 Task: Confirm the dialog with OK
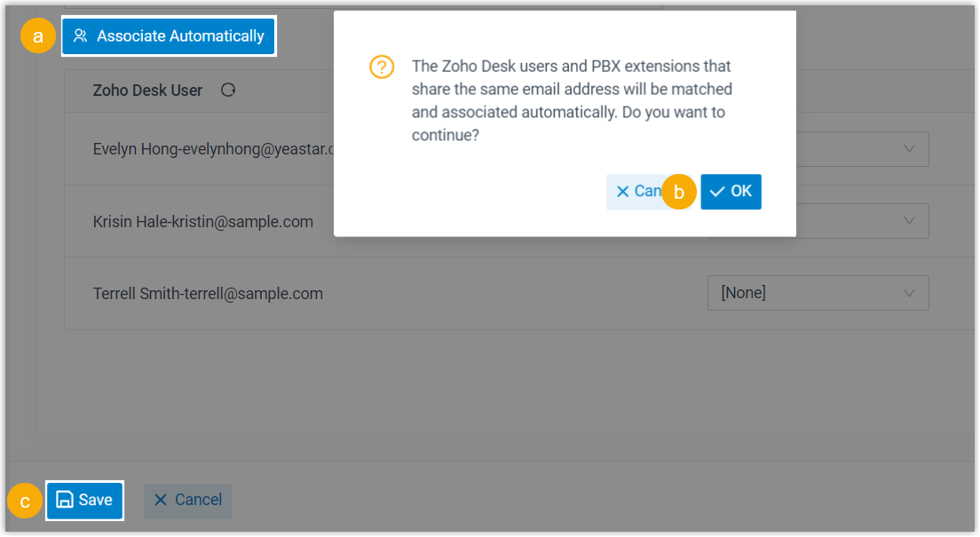pyautogui.click(x=731, y=192)
